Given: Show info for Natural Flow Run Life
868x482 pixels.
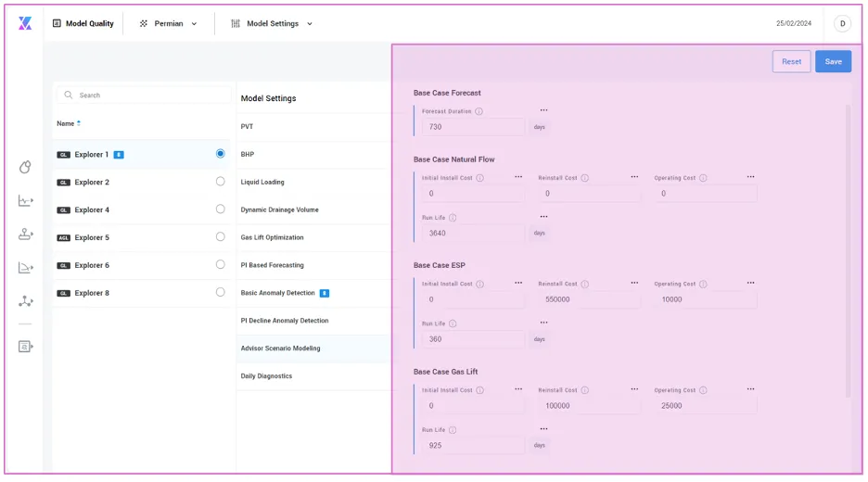Looking at the screenshot, I should pos(453,218).
